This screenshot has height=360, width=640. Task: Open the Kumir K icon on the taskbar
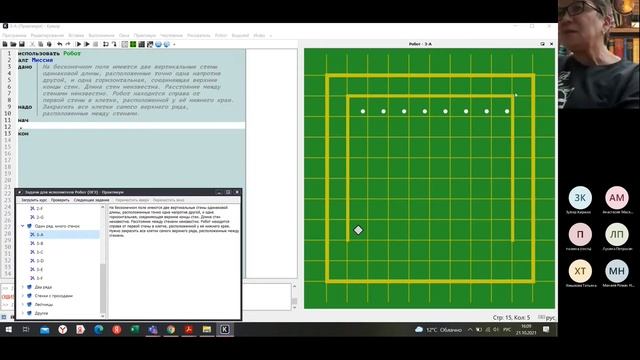pos(224,329)
